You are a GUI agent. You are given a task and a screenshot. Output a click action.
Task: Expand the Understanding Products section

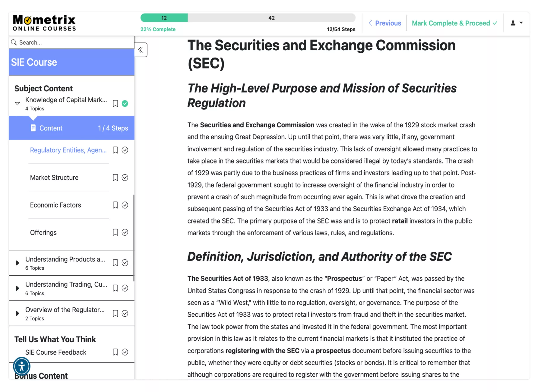17,263
